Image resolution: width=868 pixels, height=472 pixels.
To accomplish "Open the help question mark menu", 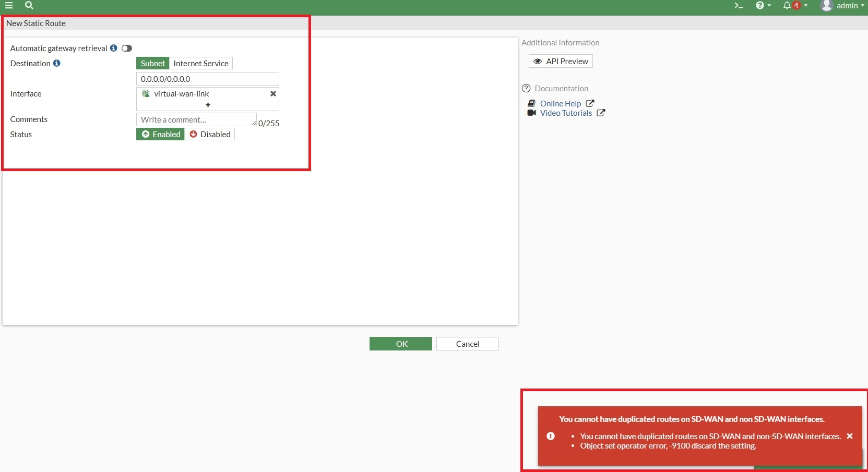I will pos(763,5).
